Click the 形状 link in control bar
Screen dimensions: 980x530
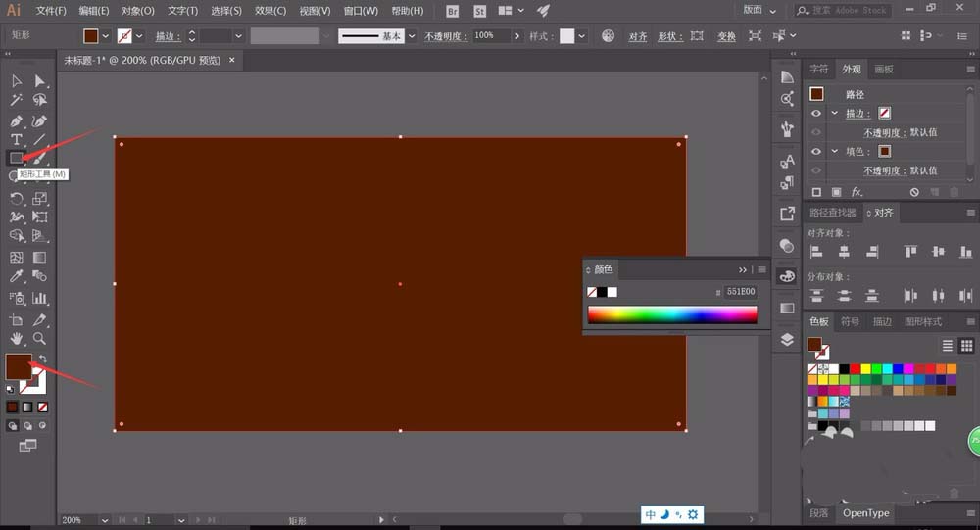670,36
